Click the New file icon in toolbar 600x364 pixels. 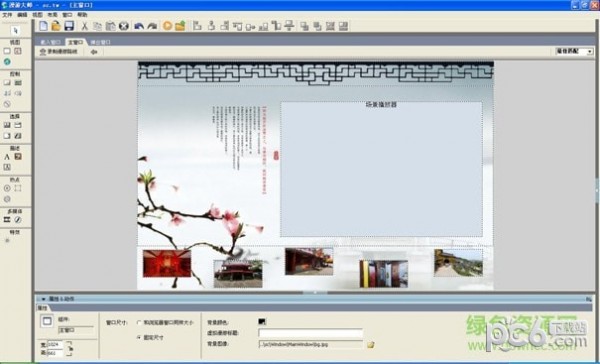(43, 26)
